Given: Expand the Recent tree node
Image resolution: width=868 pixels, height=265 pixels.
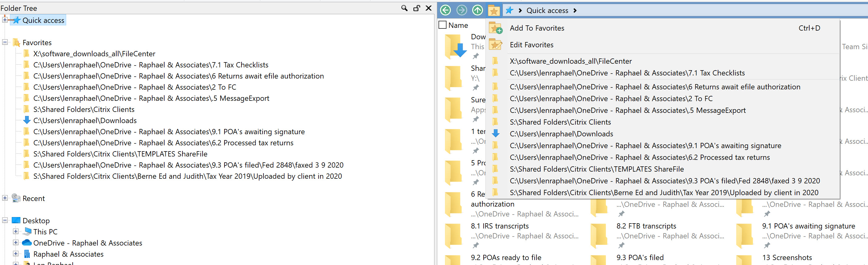Looking at the screenshot, I should pos(5,198).
